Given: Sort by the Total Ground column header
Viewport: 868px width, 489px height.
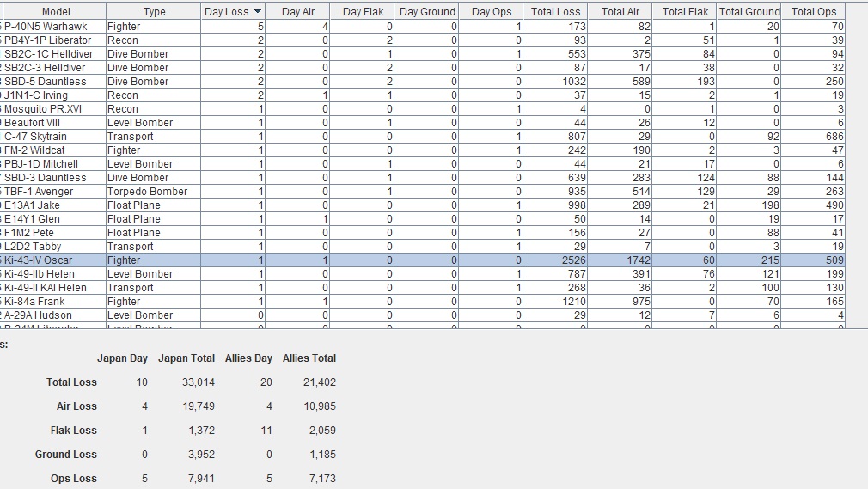Looking at the screenshot, I should coord(749,12).
